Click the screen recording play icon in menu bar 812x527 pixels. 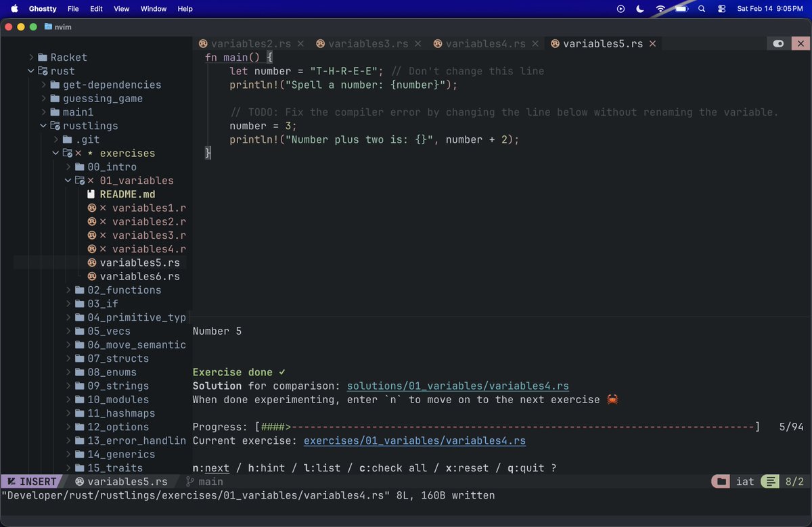pos(621,9)
